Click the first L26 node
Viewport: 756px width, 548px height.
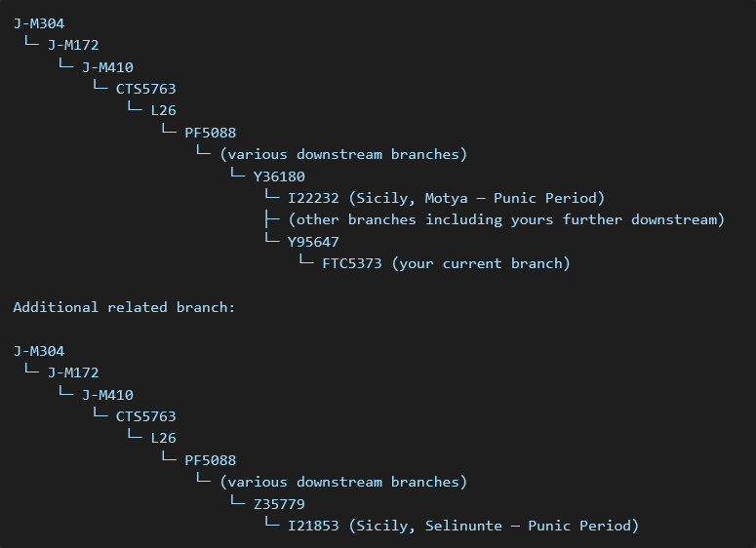point(164,110)
